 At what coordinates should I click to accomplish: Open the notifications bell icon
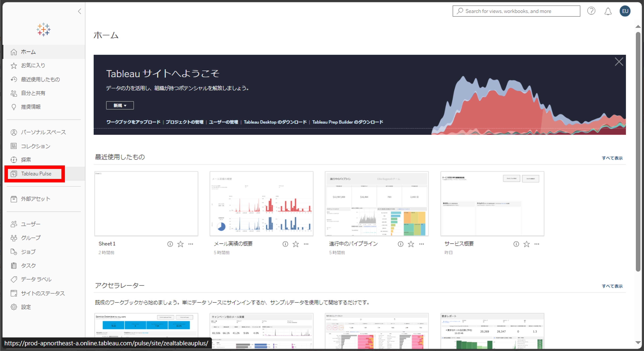tap(608, 11)
